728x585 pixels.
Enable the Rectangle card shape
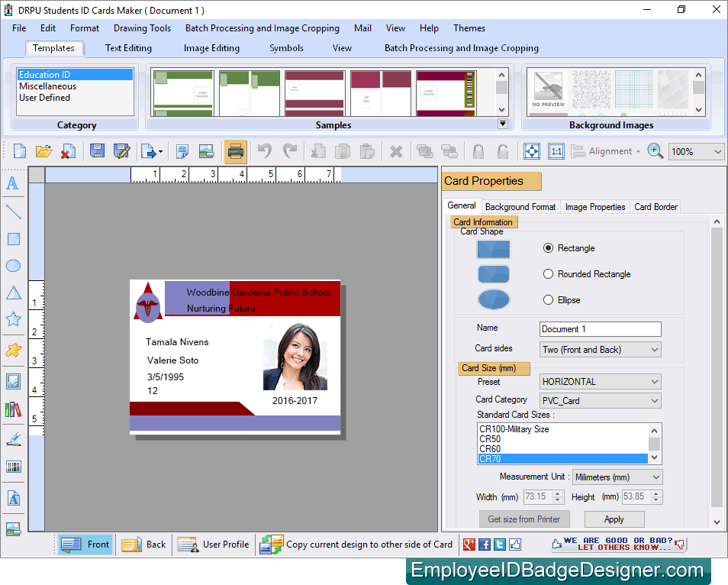click(548, 247)
